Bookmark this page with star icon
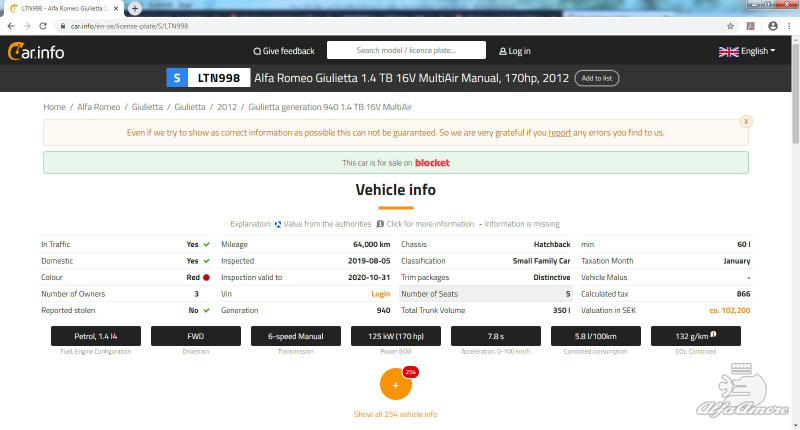Screen dimensions: 800x430 pos(730,25)
